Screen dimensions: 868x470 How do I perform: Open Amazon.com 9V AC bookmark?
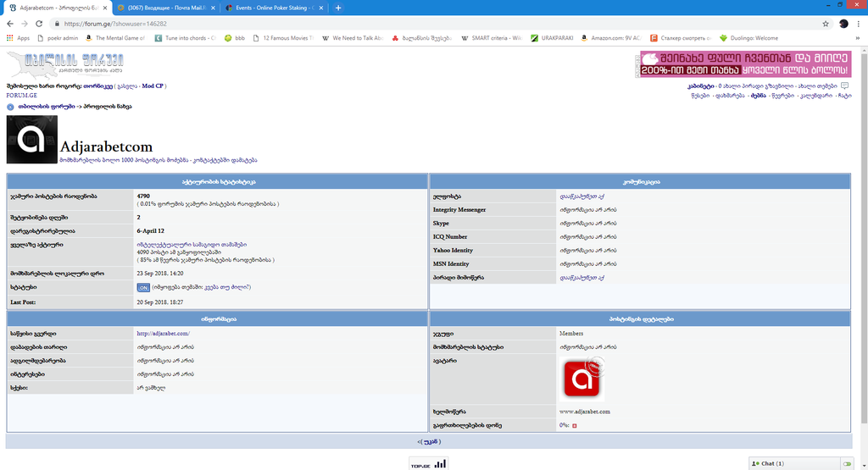pyautogui.click(x=611, y=38)
